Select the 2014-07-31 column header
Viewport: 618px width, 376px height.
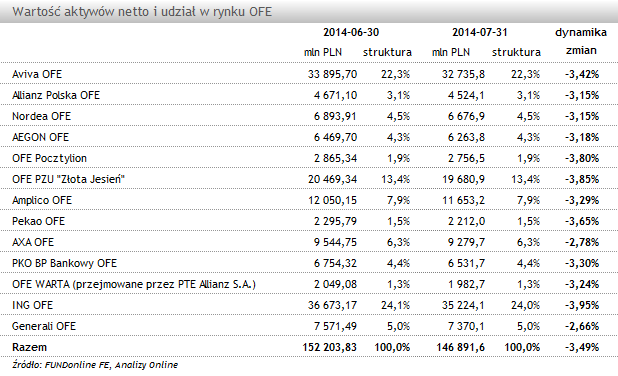(480, 32)
